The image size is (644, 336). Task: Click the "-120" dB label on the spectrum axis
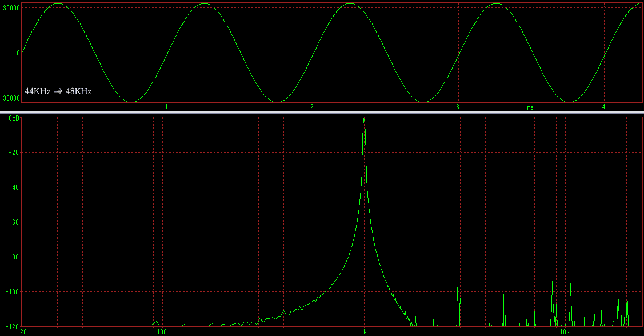click(12, 327)
